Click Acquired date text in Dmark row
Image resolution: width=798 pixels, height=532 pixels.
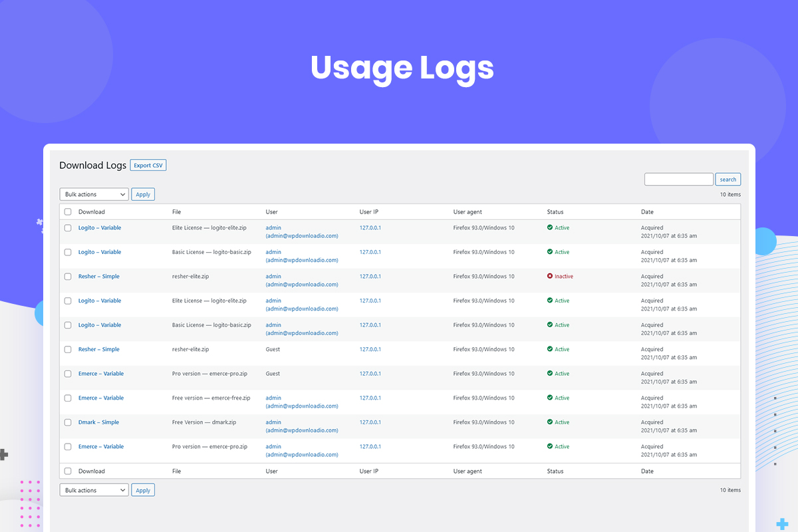pyautogui.click(x=652, y=422)
